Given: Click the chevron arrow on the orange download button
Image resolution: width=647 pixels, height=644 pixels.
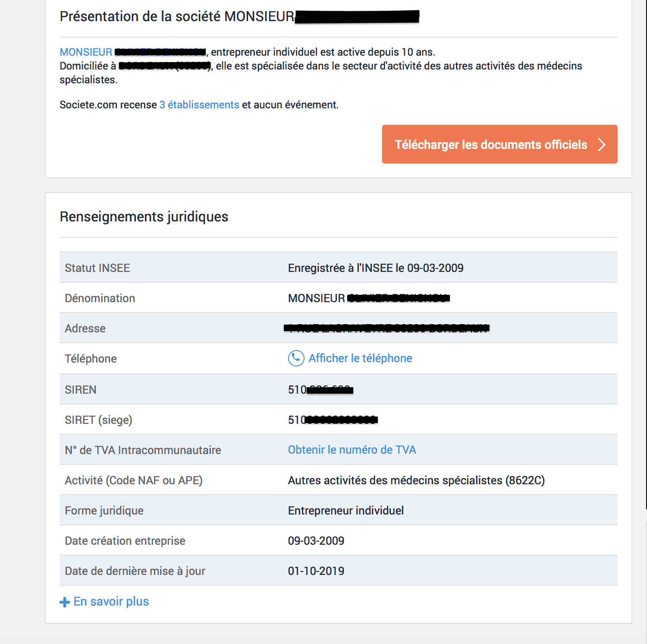Looking at the screenshot, I should (602, 145).
